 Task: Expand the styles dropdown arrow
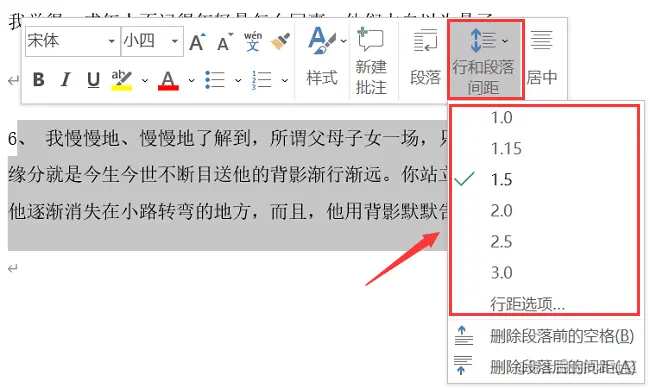point(344,41)
